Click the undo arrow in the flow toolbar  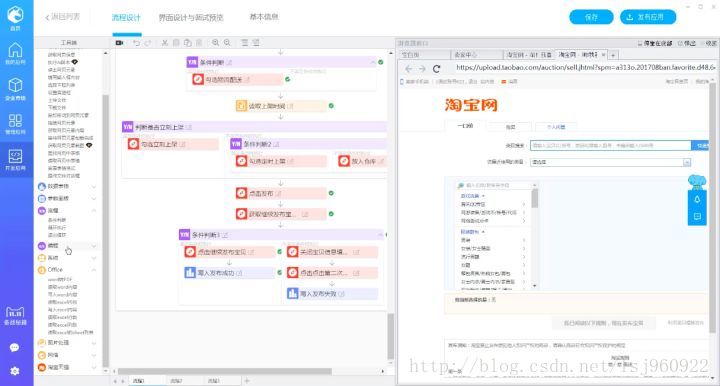[x=136, y=43]
